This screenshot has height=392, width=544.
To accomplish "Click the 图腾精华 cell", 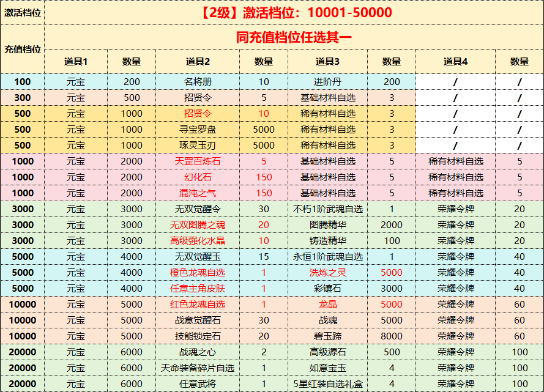I will (327, 225).
